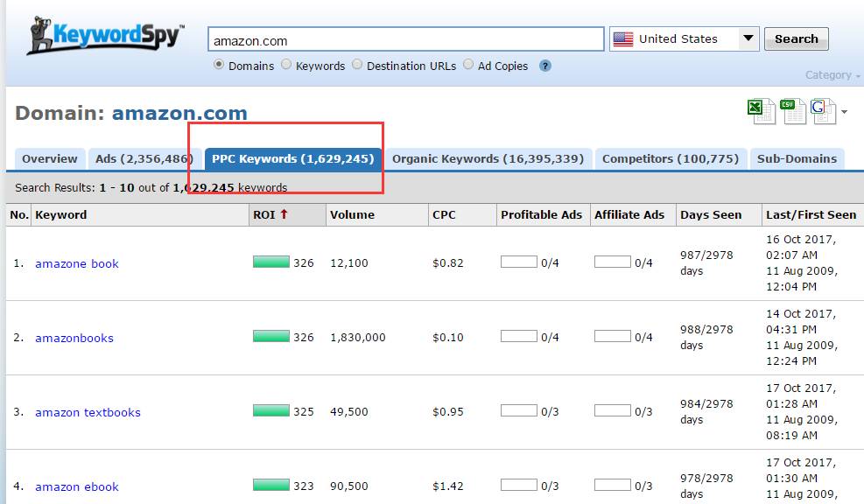The image size is (864, 504).
Task: Open the amazonbooks keyword link
Action: coord(74,339)
